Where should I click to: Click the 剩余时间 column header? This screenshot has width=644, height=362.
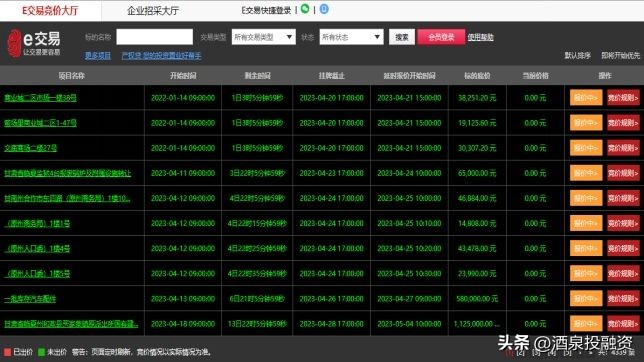pos(257,76)
